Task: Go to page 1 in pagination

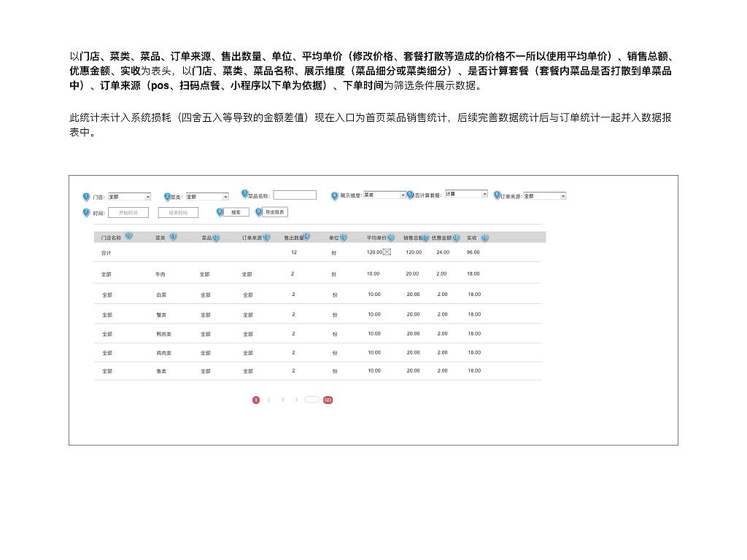Action: 256,400
